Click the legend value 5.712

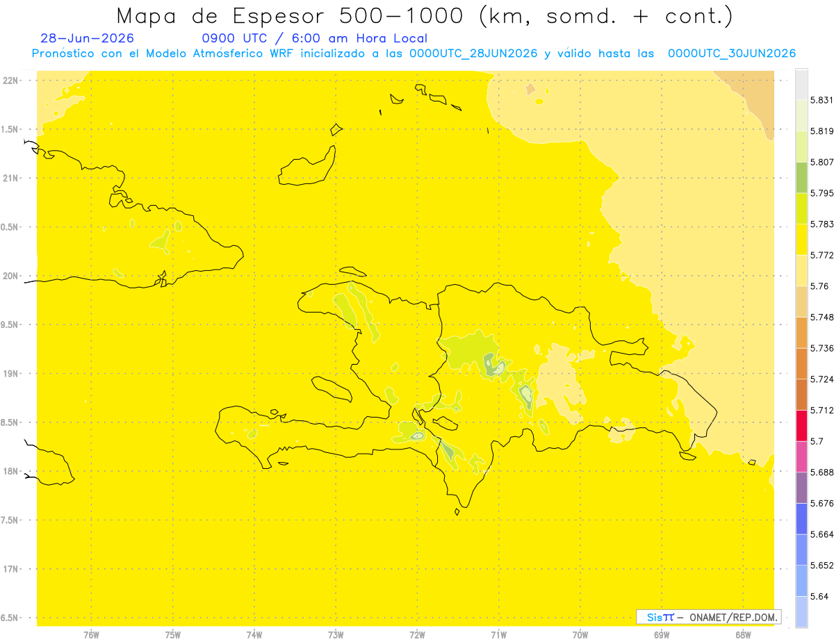pyautogui.click(x=821, y=410)
